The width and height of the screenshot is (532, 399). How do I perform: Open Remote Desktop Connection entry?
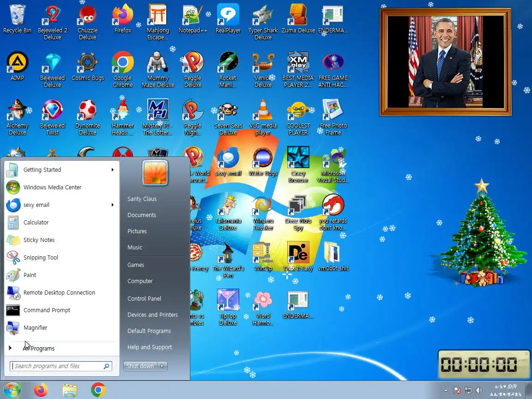[x=61, y=292]
